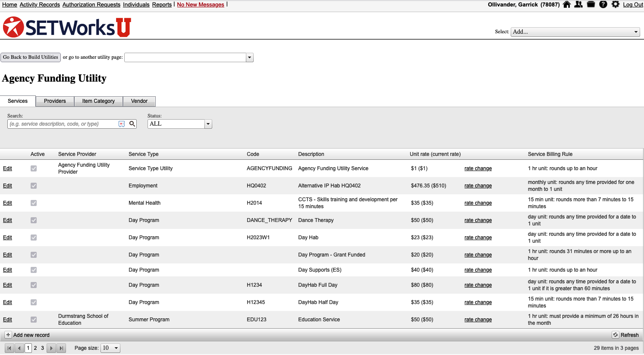
Task: Click the Refresh icon in the grid footer
Action: click(x=616, y=335)
